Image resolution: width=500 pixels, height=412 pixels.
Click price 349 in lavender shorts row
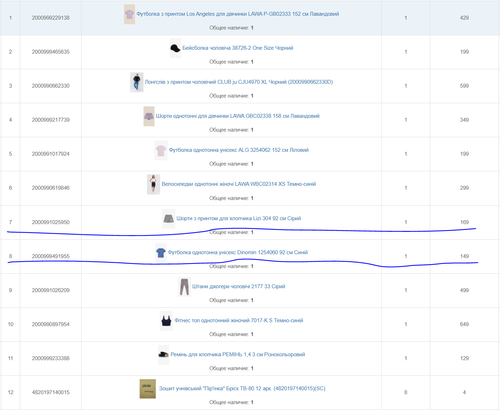click(x=464, y=120)
